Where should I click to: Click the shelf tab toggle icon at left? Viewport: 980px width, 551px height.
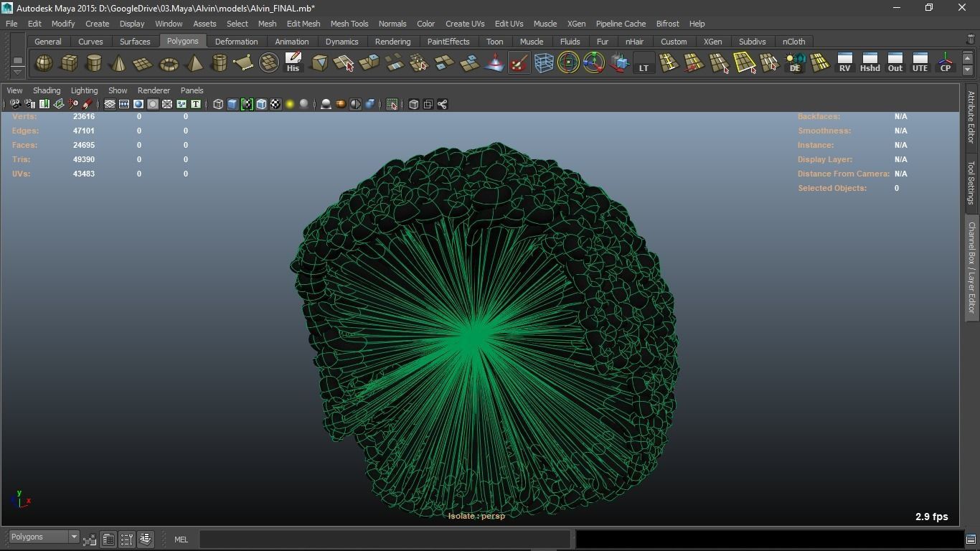tap(17, 60)
